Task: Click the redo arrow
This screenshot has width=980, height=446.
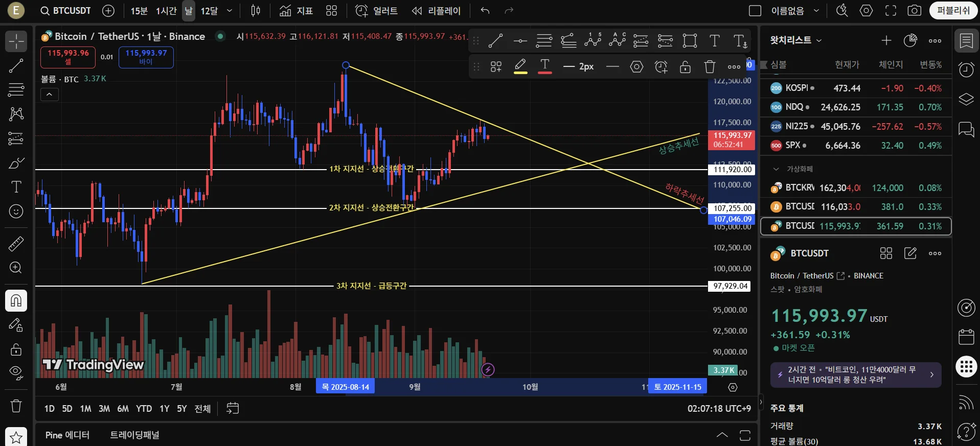Action: click(509, 11)
